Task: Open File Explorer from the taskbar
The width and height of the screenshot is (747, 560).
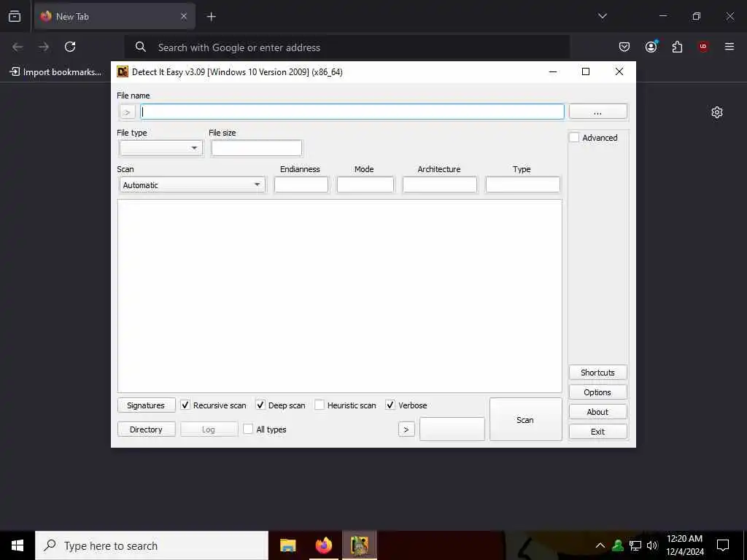Action: [287, 545]
